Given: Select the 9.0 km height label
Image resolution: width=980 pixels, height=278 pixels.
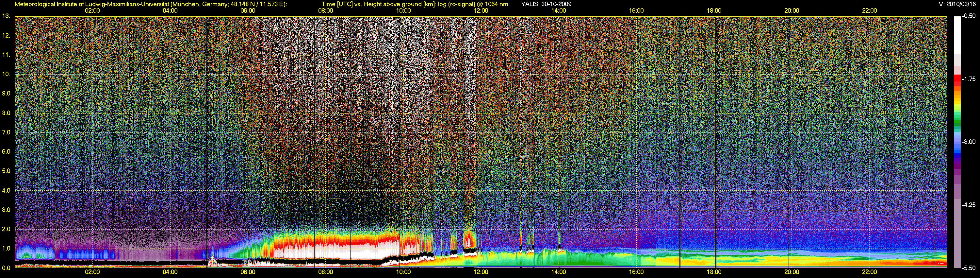Looking at the screenshot, I should click(x=6, y=94).
